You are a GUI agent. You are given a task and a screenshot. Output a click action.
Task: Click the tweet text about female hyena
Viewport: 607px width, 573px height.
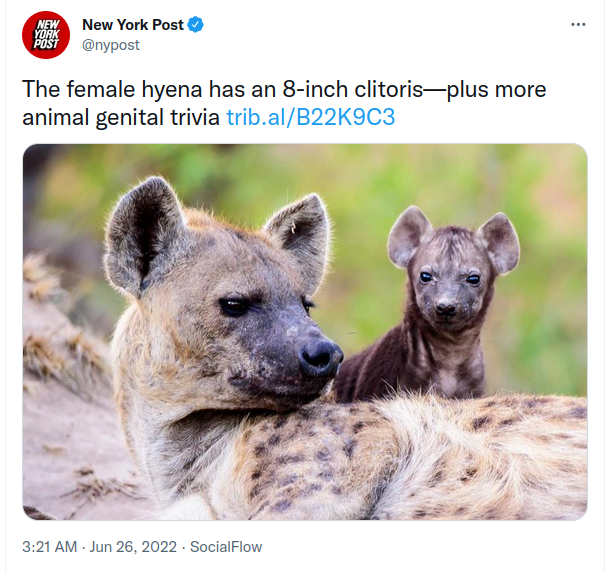coord(284,103)
